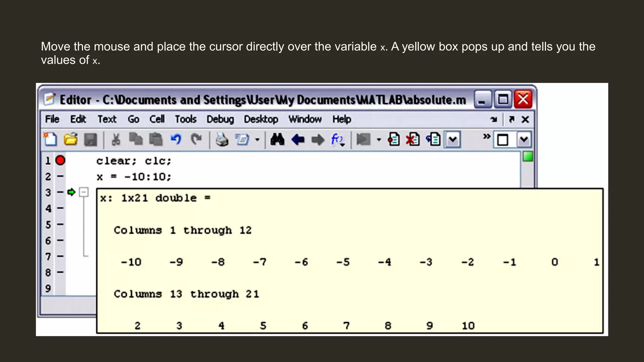The height and width of the screenshot is (362, 644).
Task: Close the Editor window
Action: [x=523, y=99]
